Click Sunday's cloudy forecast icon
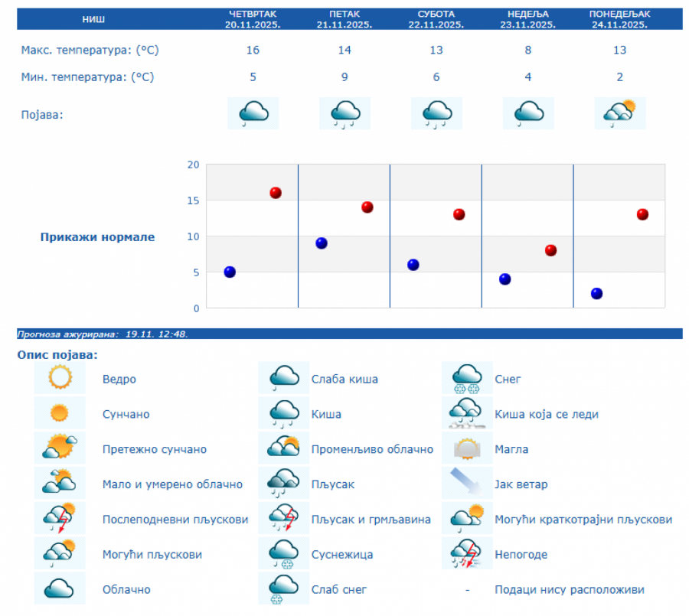Viewport: 689px width, 616px height. 528,113
